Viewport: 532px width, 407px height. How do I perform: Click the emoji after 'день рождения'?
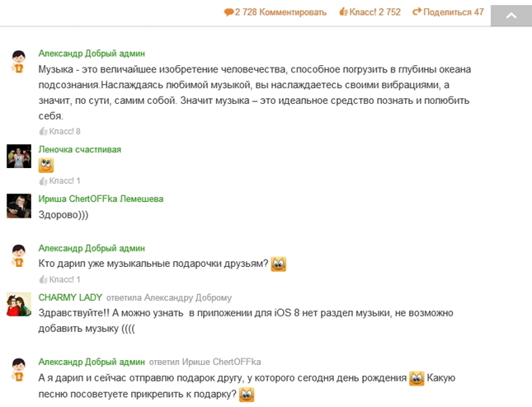[417, 378]
